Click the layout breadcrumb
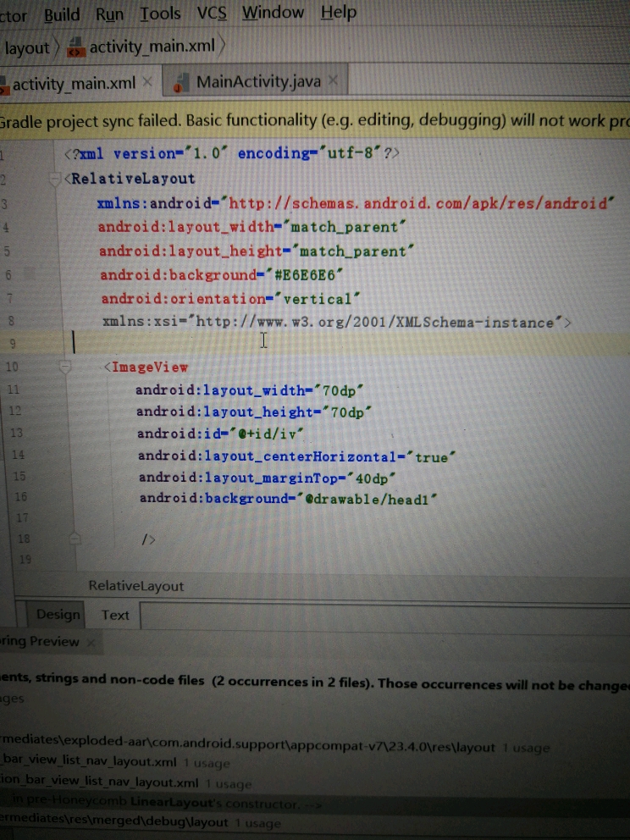 [27, 48]
